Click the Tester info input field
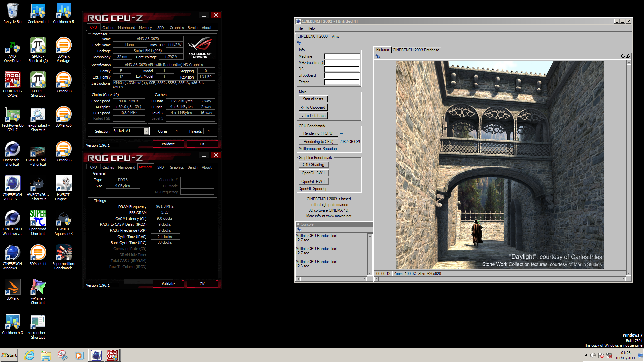This screenshot has width=644, height=362. pos(342,82)
